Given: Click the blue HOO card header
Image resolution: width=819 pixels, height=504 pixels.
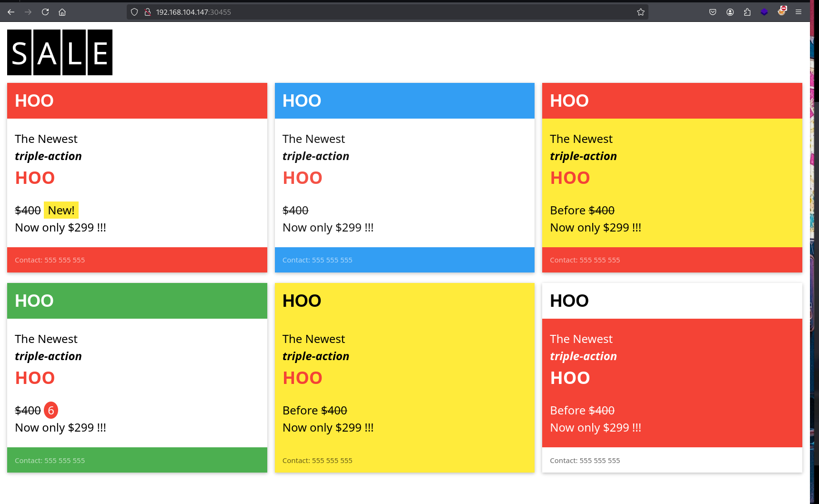Looking at the screenshot, I should [x=404, y=101].
